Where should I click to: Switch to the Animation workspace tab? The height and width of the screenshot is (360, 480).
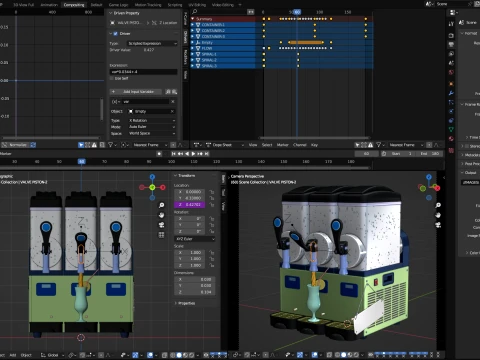(49, 5)
